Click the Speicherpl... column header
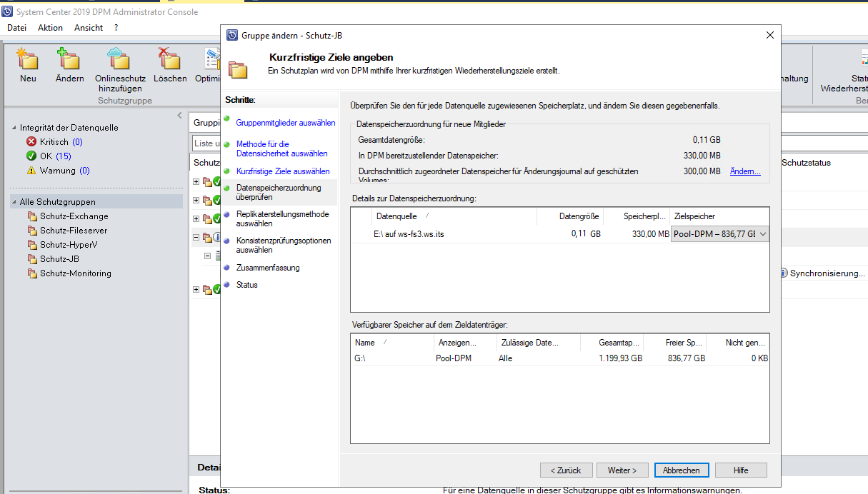Image resolution: width=868 pixels, height=494 pixels. click(637, 216)
